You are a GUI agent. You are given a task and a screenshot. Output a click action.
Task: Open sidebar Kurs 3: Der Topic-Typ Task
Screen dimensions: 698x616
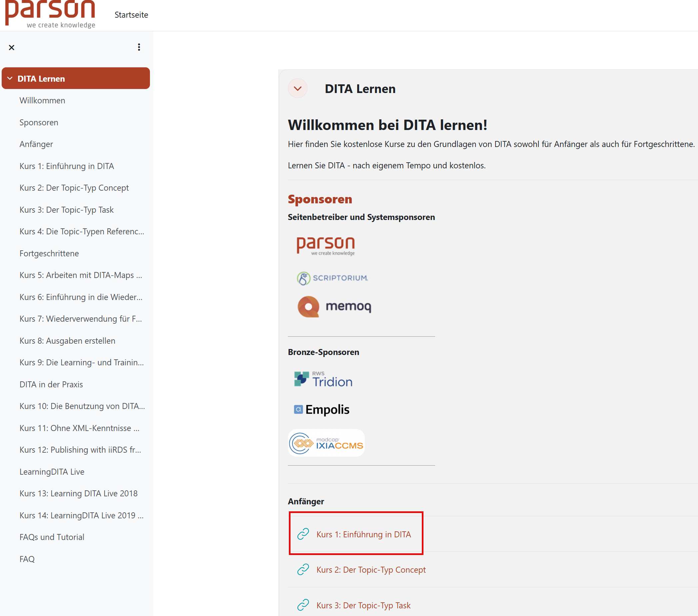pyautogui.click(x=67, y=210)
